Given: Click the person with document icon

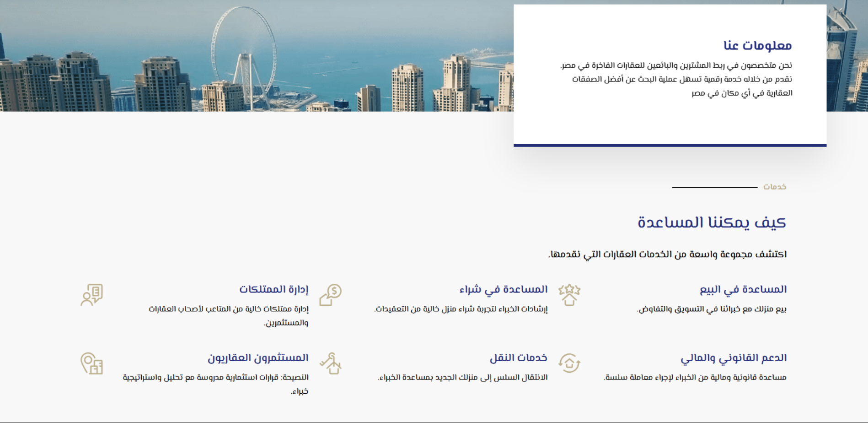Looking at the screenshot, I should click(x=91, y=295).
